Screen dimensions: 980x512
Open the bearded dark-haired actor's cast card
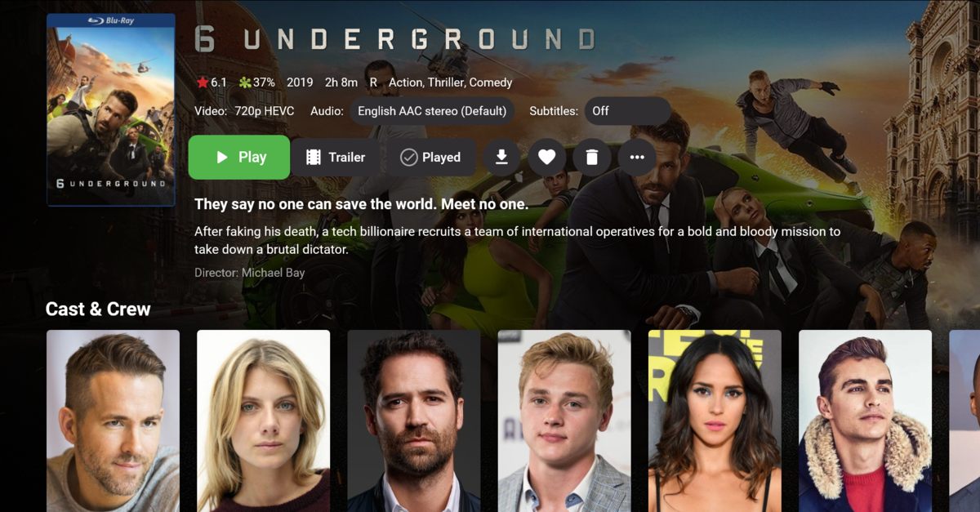[x=414, y=421]
